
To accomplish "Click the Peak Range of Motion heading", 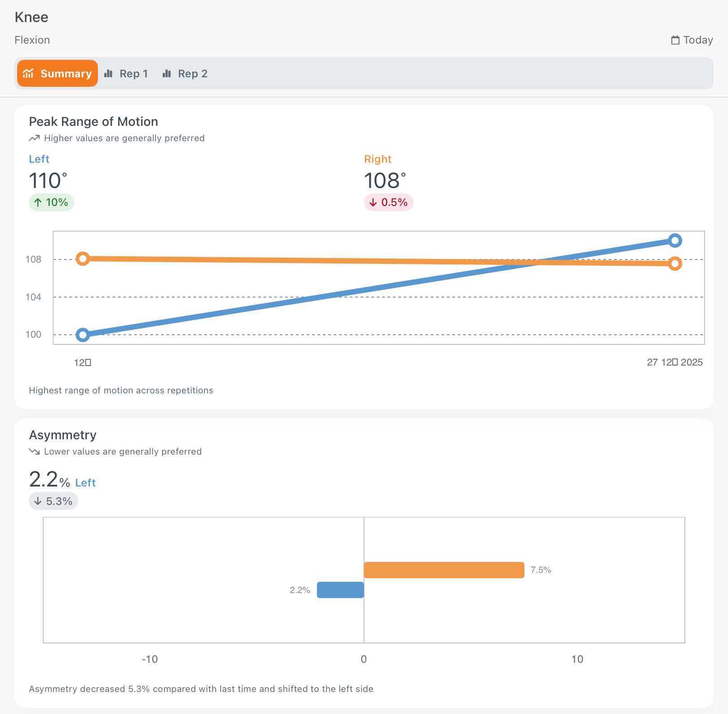I will 93,122.
